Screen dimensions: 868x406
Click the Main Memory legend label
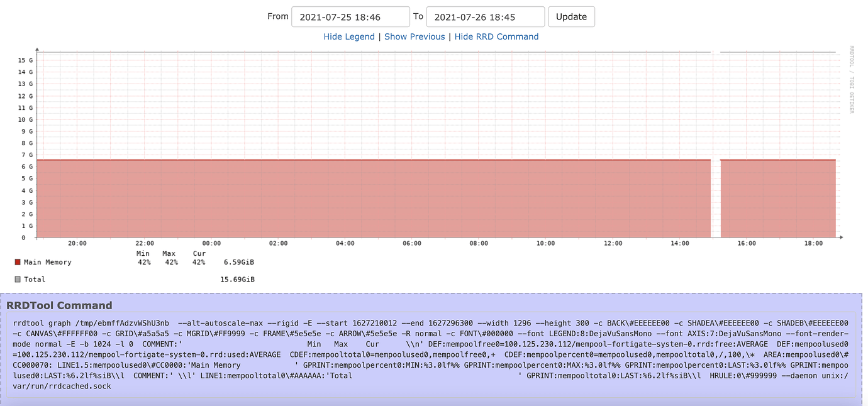pyautogui.click(x=48, y=262)
